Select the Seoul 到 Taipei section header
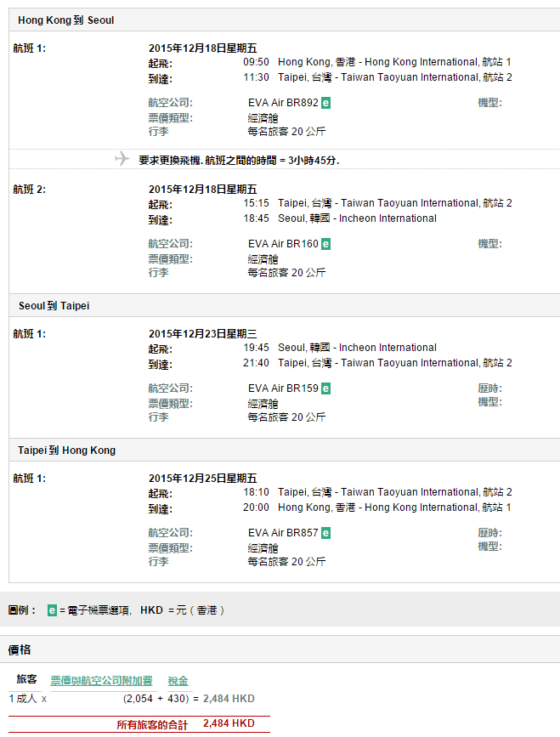 click(54, 306)
